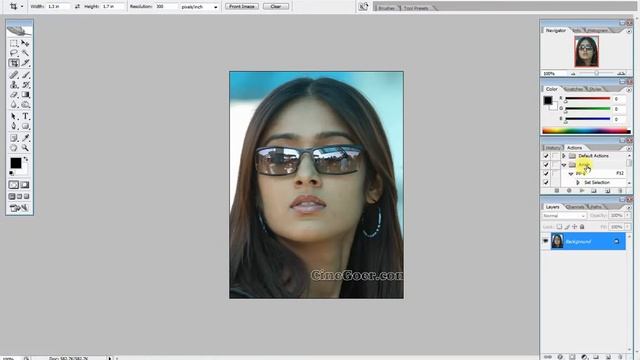Image resolution: width=640 pixels, height=360 pixels.
Task: Toggle checkmark for Set Selection step
Action: (x=546, y=182)
